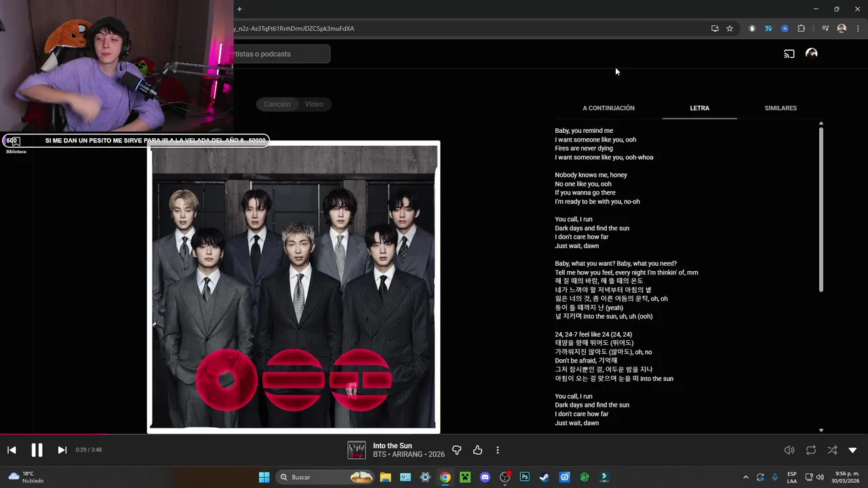Image resolution: width=868 pixels, height=488 pixels.
Task: Switch to Video mode
Action: click(x=314, y=104)
